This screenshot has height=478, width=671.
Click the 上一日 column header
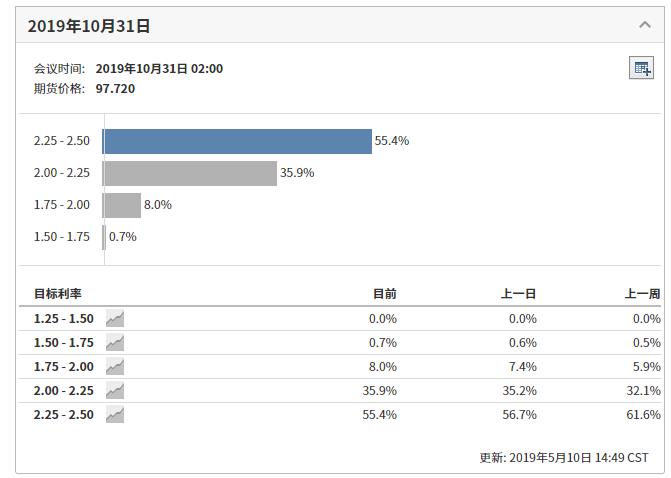click(518, 294)
